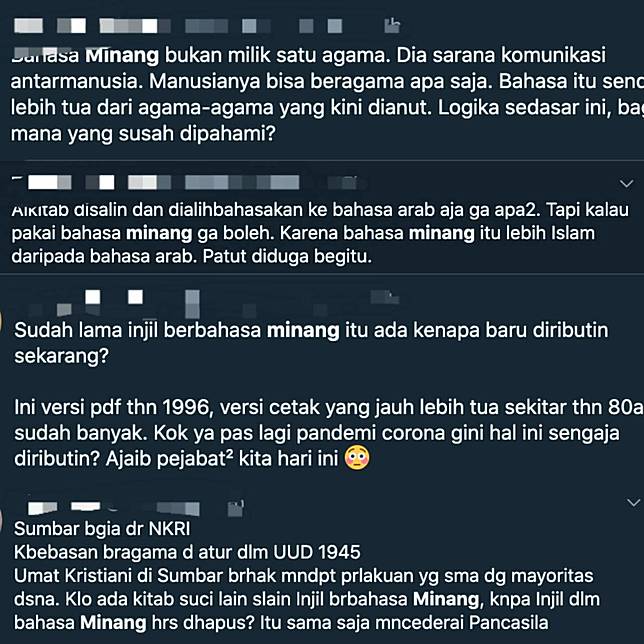Click the flushed-face emoji after "kita hari ini"

pyautogui.click(x=357, y=458)
